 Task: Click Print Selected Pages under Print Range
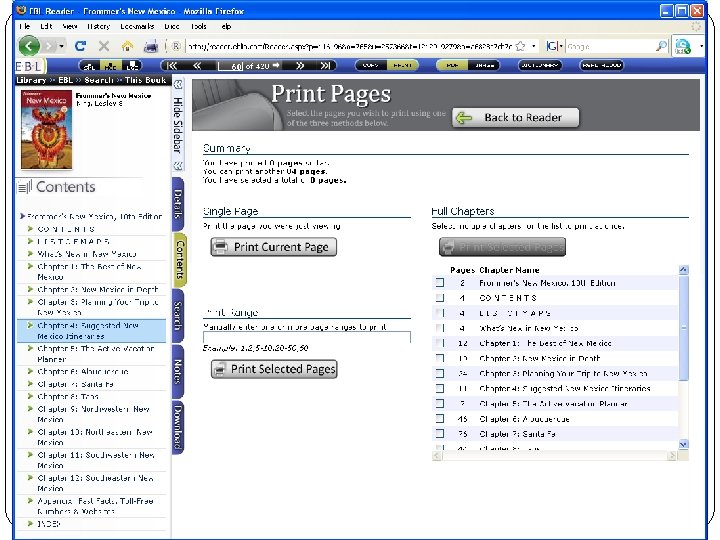tap(274, 369)
